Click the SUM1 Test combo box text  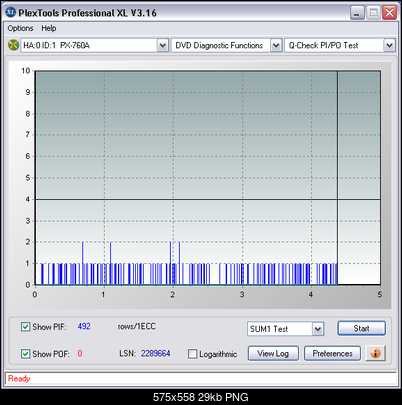(x=269, y=329)
